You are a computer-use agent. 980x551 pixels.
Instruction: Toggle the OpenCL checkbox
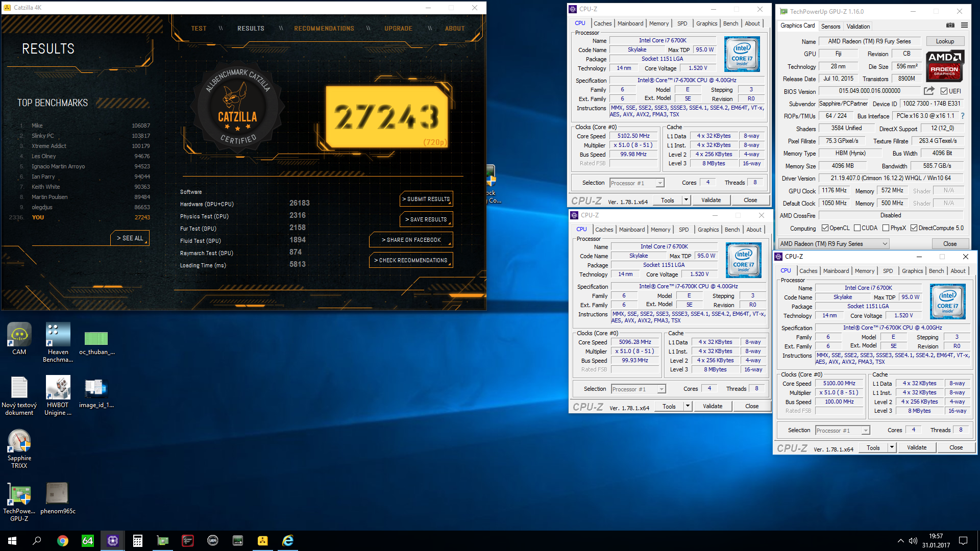click(825, 228)
